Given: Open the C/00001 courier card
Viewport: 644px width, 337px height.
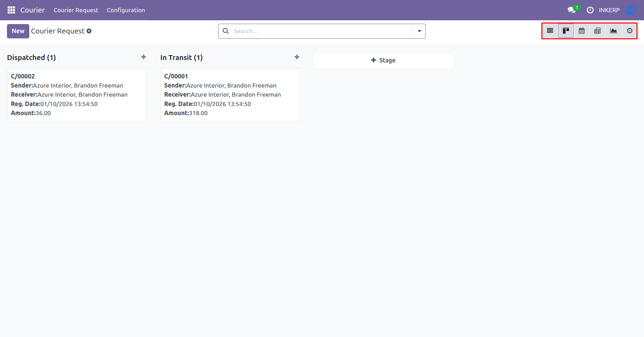Looking at the screenshot, I should click(230, 95).
